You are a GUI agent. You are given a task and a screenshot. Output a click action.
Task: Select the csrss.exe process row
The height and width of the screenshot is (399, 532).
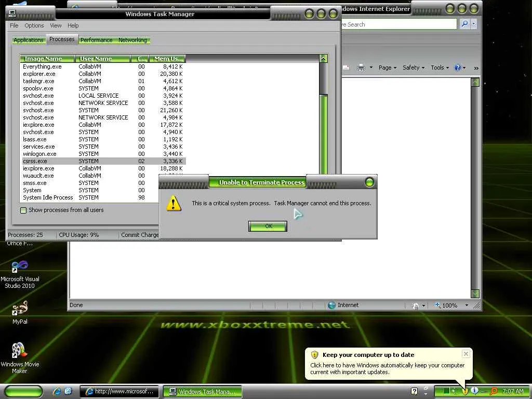[103, 161]
